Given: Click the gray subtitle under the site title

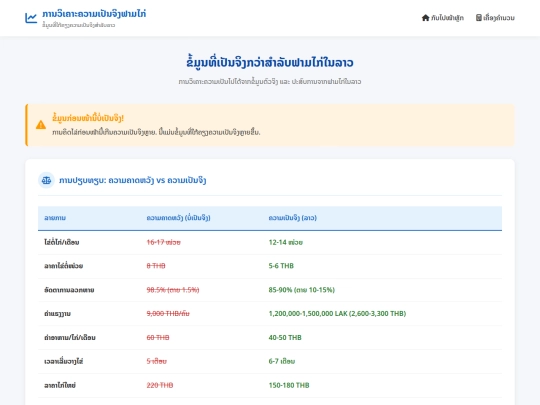Looking at the screenshot, I should click(x=79, y=25).
